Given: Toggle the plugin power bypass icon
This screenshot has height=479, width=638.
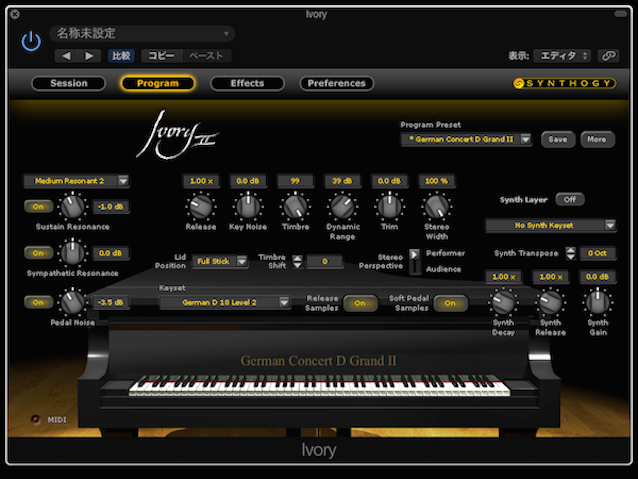Looking at the screenshot, I should coord(31,42).
